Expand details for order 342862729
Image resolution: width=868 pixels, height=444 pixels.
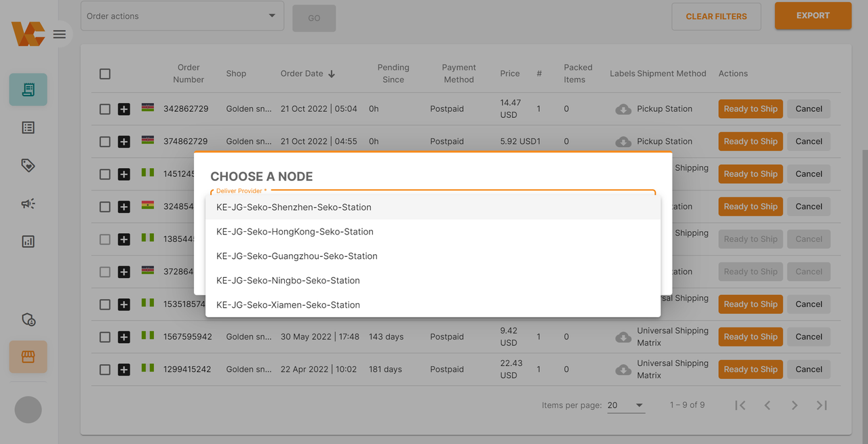coord(124,109)
